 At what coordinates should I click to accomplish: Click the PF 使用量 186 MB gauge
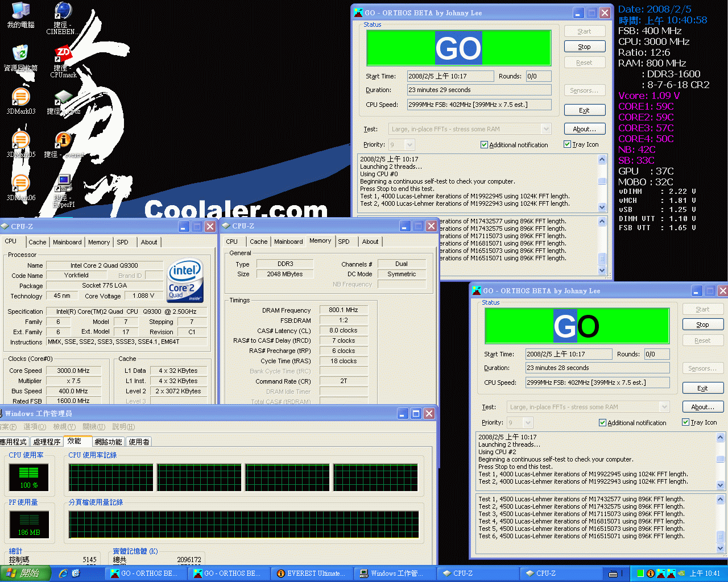point(29,525)
